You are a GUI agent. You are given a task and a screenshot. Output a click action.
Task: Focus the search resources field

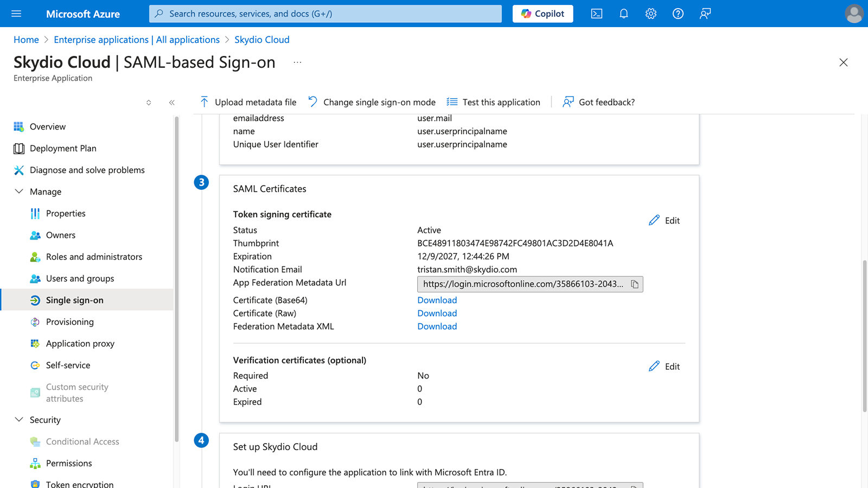(x=325, y=14)
